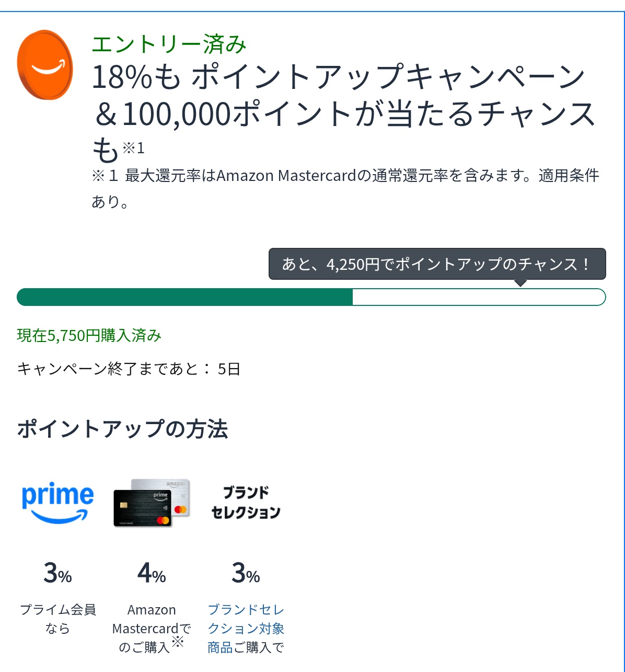Tap the プライム会員なら caption
625x672 pixels.
click(x=57, y=619)
